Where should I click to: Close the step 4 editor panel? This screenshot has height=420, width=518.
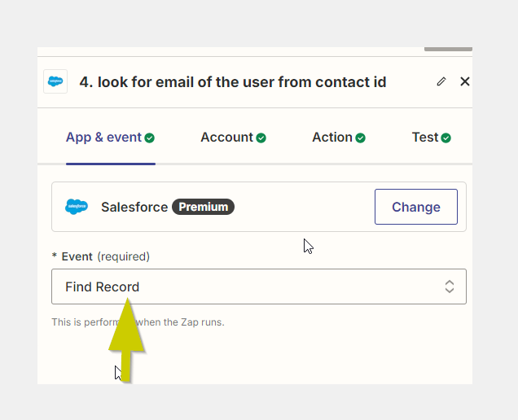point(465,81)
